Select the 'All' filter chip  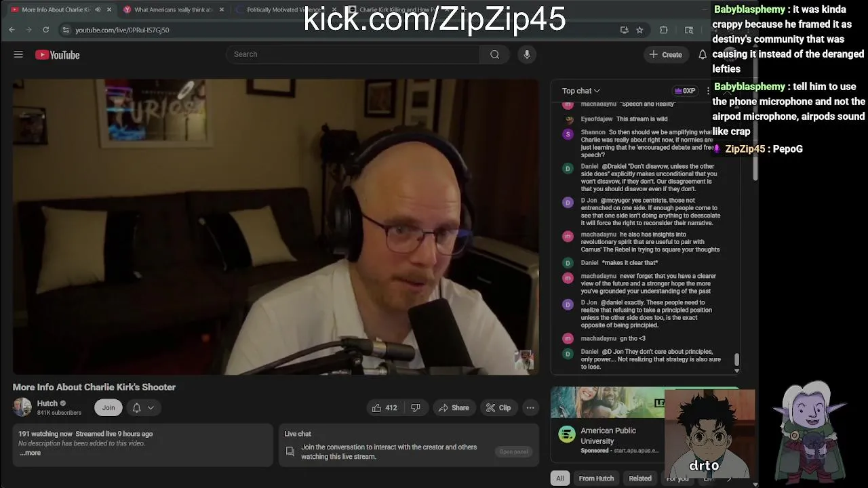(x=560, y=478)
